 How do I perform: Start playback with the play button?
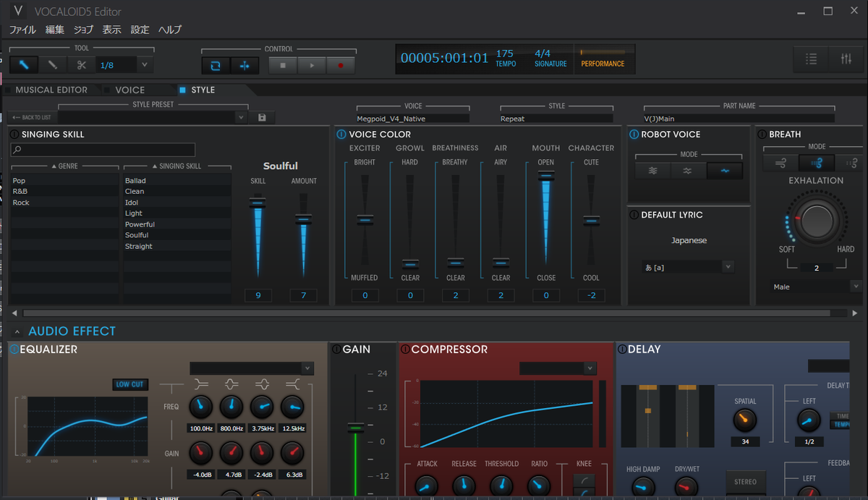(x=312, y=65)
